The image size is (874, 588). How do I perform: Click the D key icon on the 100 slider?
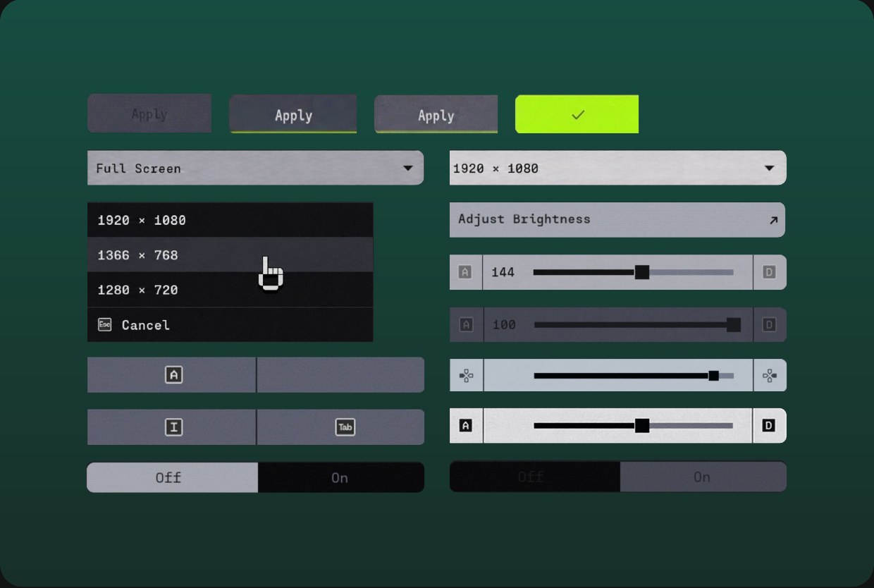click(769, 324)
